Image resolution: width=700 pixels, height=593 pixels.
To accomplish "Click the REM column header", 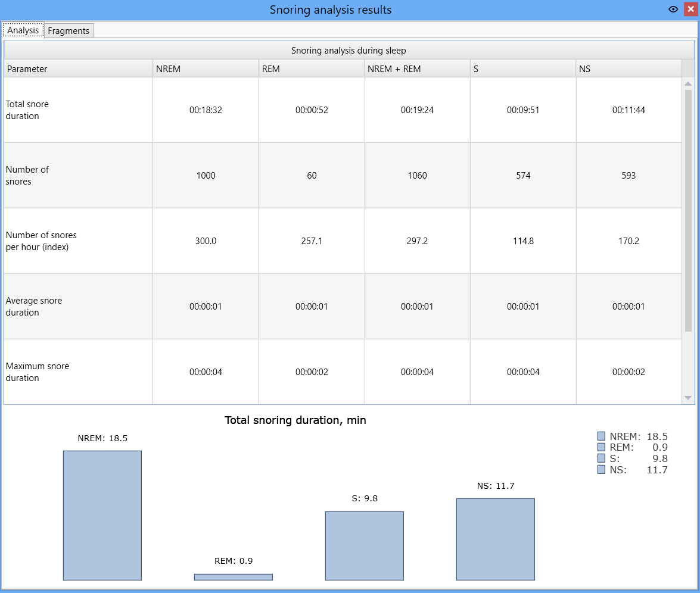I will tap(312, 68).
